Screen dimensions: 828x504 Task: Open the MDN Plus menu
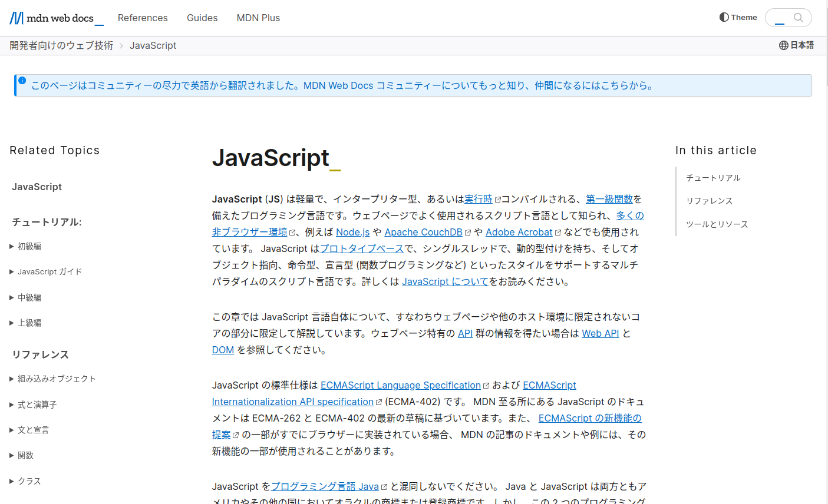point(258,18)
